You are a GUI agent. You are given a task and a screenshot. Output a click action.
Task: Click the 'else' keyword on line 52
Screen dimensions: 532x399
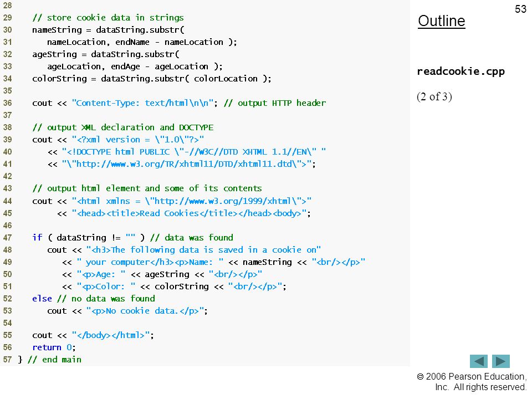coord(42,299)
